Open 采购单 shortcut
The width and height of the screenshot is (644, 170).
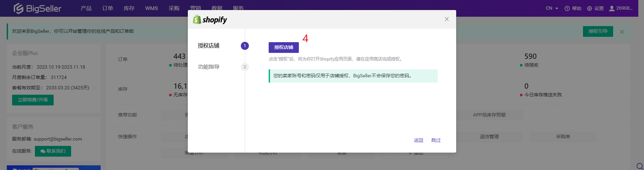tap(563, 137)
